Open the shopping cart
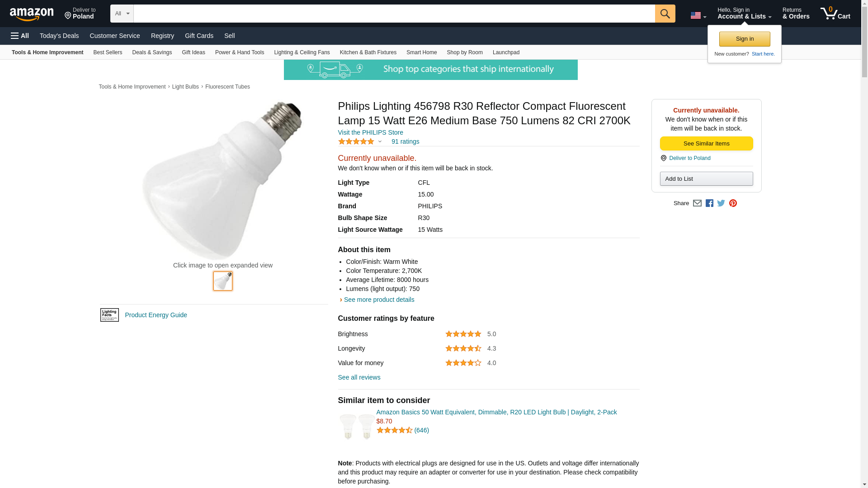The image size is (868, 488). point(835,14)
